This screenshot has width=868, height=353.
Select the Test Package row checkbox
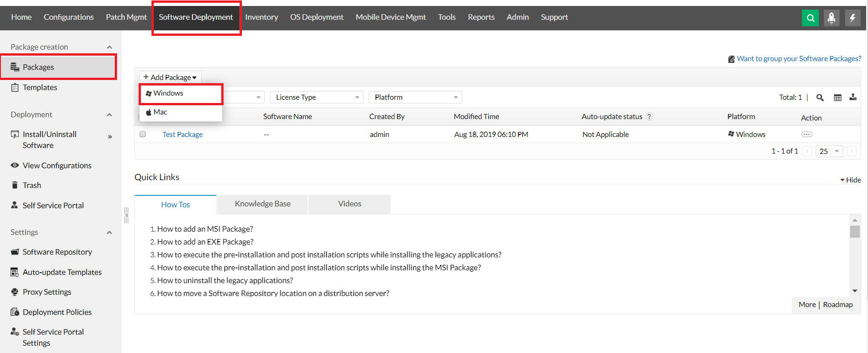[x=143, y=134]
